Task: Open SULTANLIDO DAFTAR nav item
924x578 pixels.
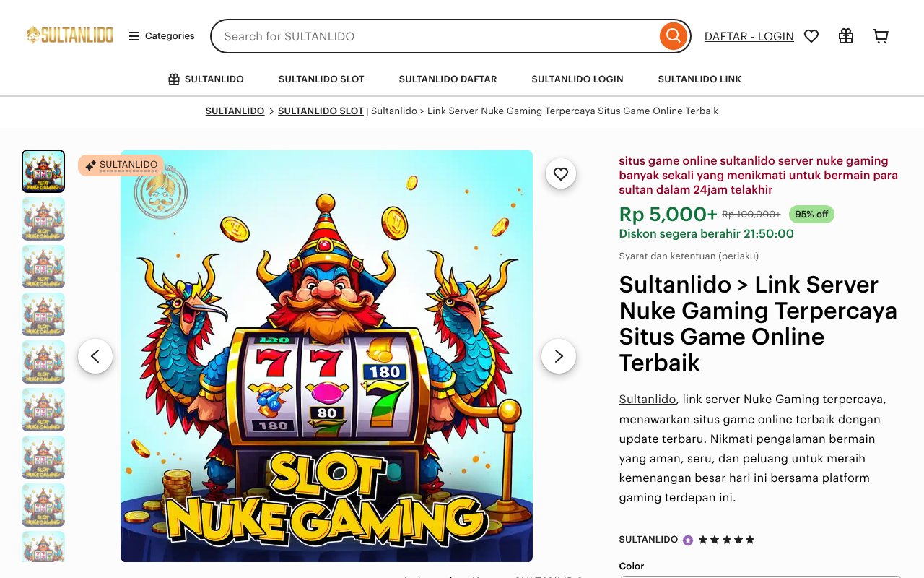Action: 448,79
